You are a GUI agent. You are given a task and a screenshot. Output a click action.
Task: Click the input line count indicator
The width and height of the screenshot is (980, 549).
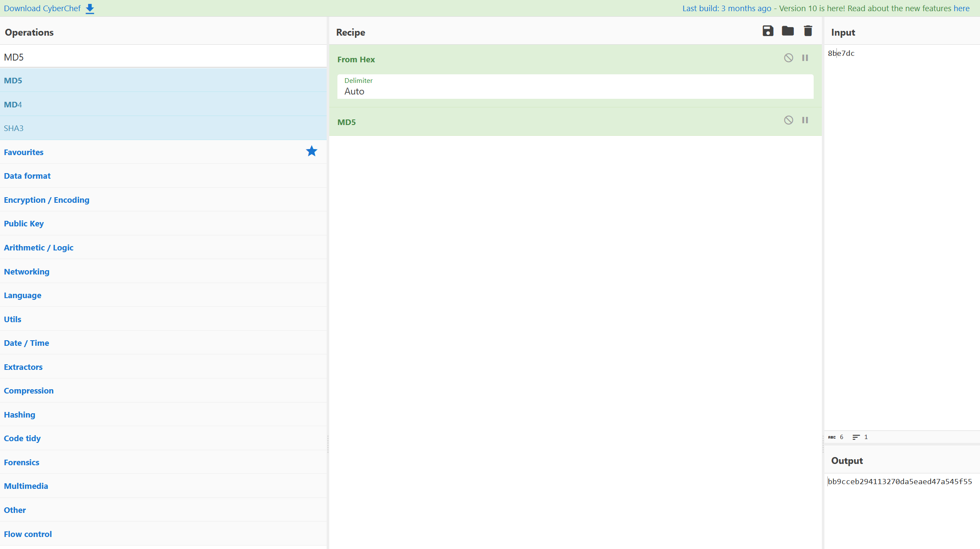point(860,437)
